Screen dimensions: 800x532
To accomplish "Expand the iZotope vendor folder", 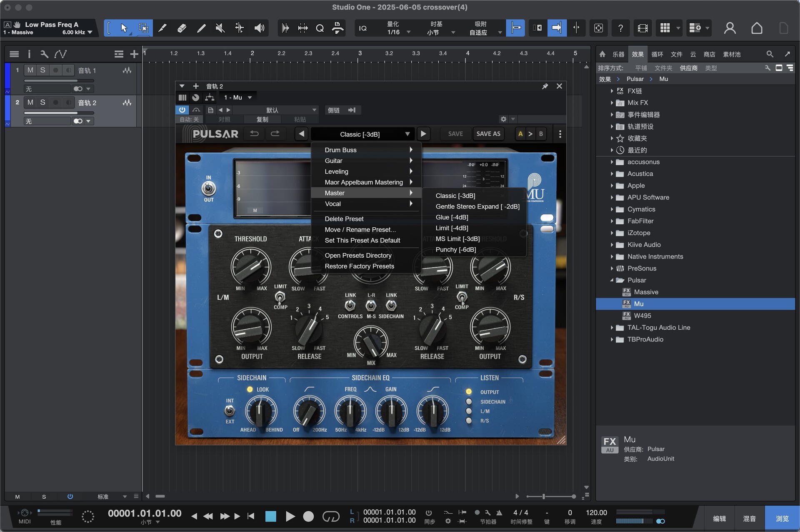I will 612,233.
